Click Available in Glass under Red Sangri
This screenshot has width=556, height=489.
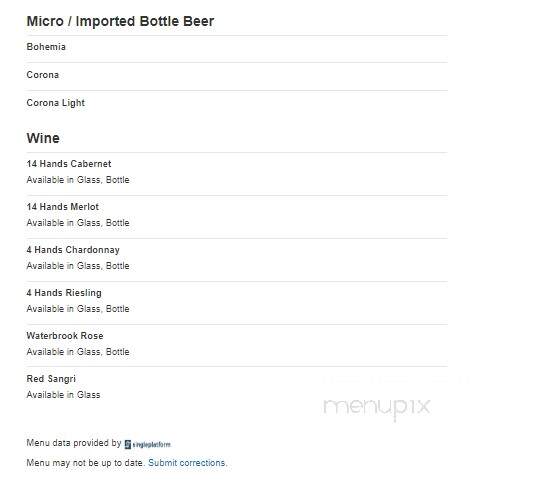[x=63, y=395]
